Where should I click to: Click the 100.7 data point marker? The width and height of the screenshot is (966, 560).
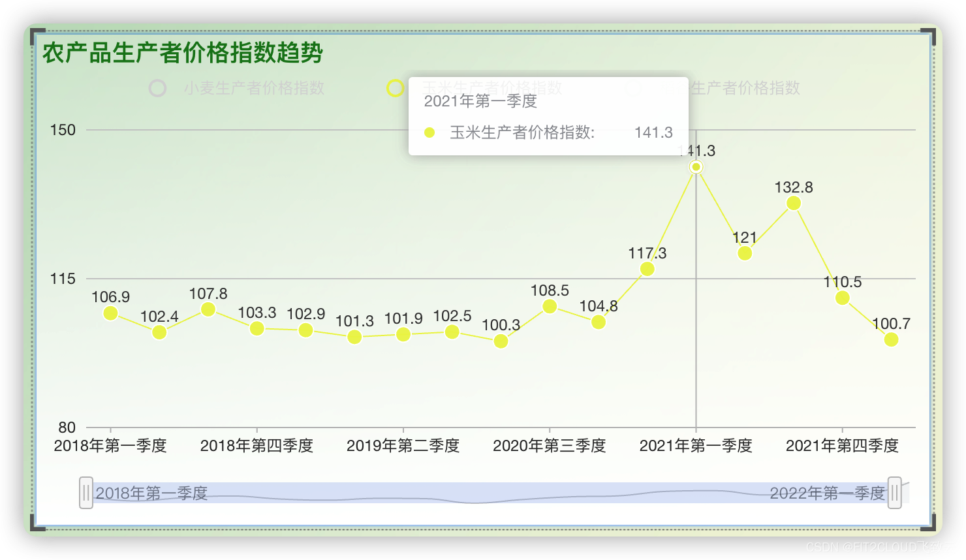tap(891, 339)
